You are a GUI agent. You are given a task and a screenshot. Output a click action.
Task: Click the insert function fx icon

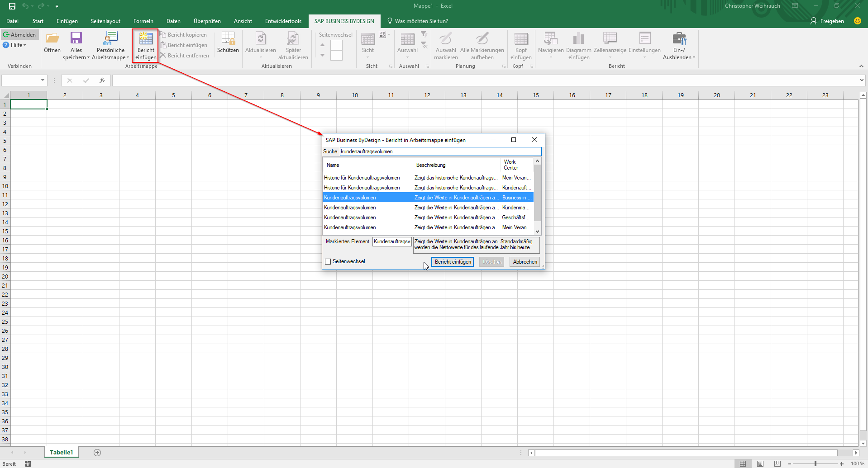[x=102, y=80]
